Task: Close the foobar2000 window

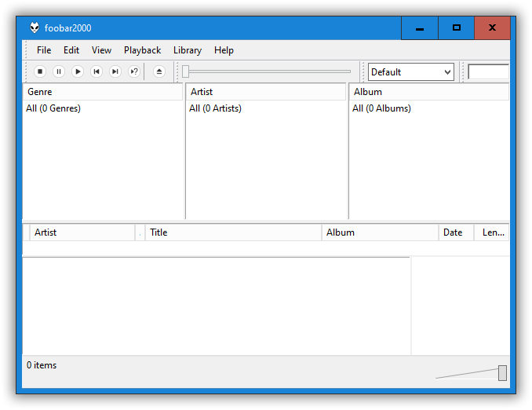Action: 492,28
